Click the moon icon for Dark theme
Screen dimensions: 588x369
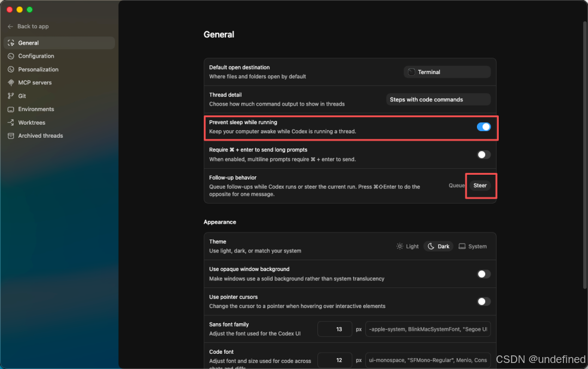pos(431,247)
